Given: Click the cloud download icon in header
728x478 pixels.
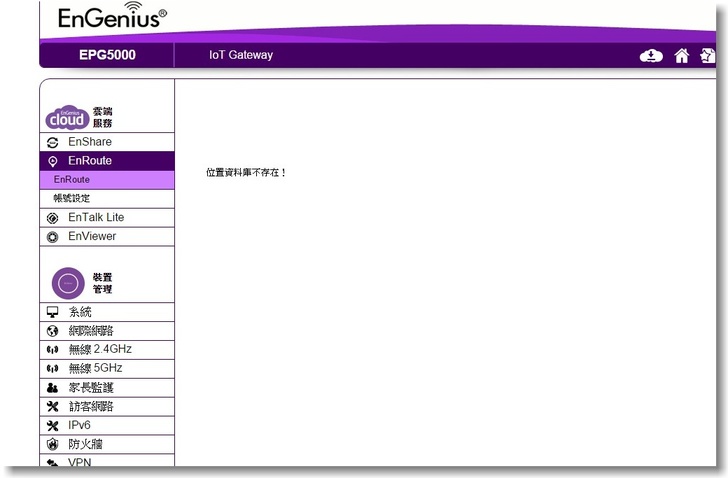Looking at the screenshot, I should [651, 56].
